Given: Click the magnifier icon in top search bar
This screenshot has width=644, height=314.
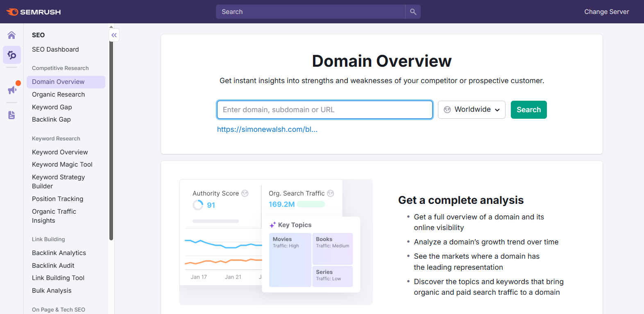Looking at the screenshot, I should point(413,12).
